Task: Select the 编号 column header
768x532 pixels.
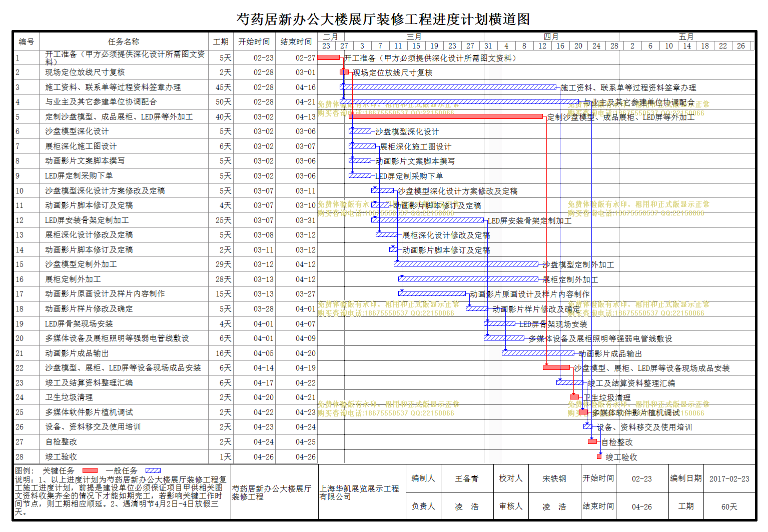Action: (x=27, y=41)
